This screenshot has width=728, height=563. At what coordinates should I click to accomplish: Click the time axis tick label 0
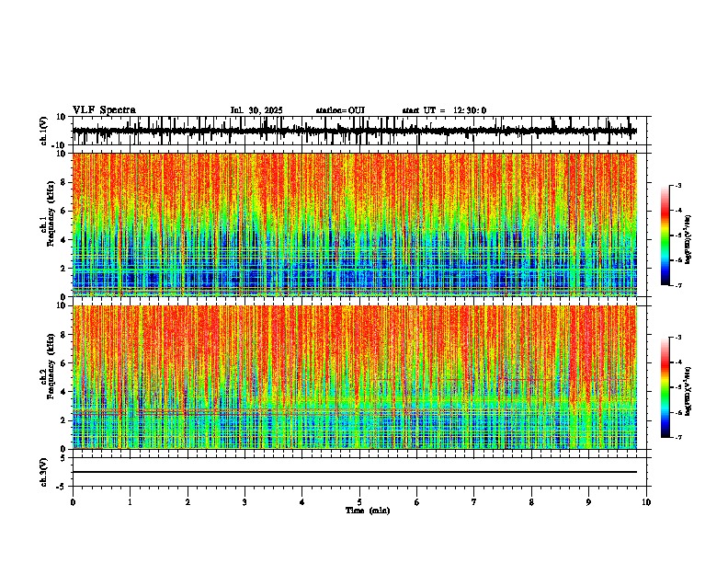coord(73,502)
